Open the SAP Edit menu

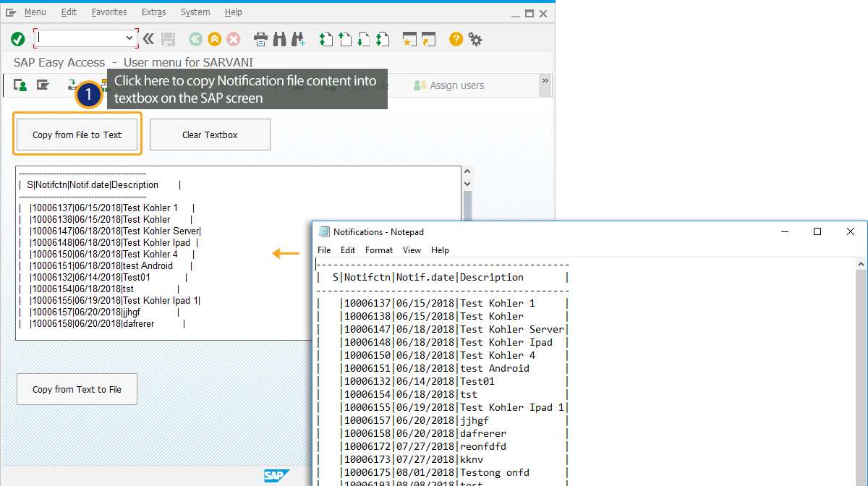(69, 12)
